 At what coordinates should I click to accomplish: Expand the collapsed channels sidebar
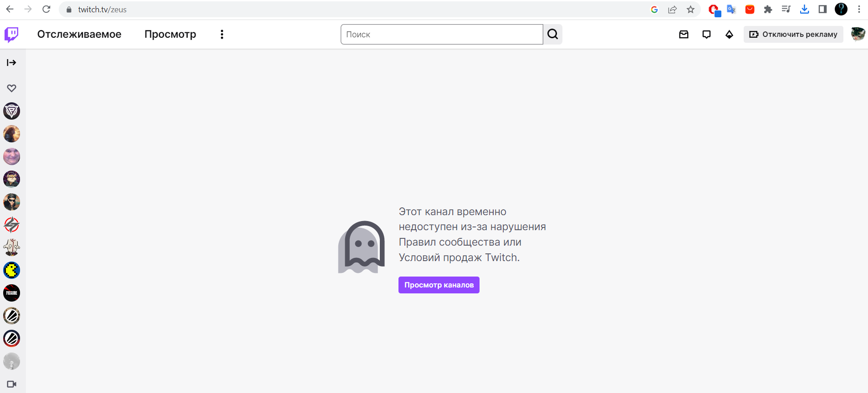tap(11, 63)
